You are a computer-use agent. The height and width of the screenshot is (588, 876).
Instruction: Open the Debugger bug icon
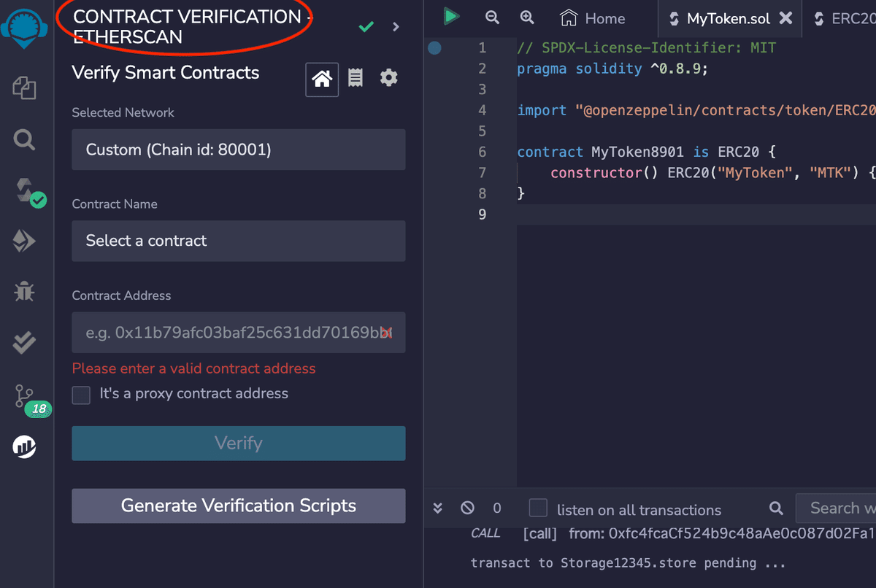[x=24, y=293]
